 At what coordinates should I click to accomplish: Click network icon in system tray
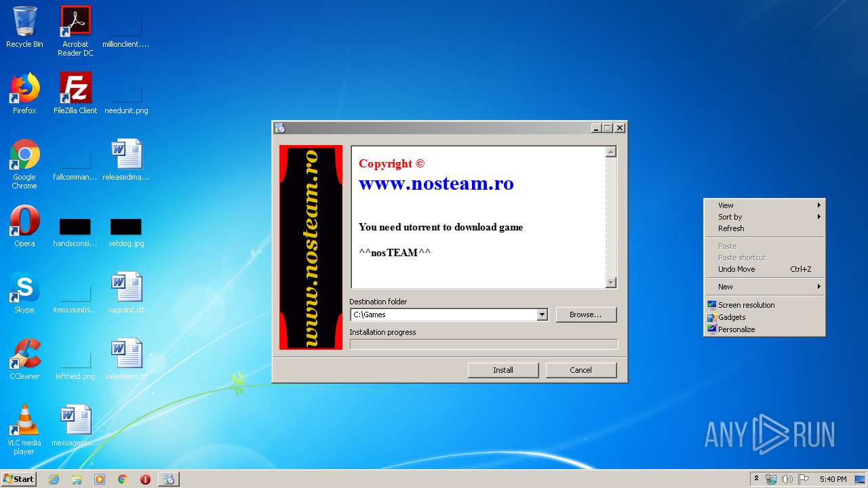(x=771, y=479)
